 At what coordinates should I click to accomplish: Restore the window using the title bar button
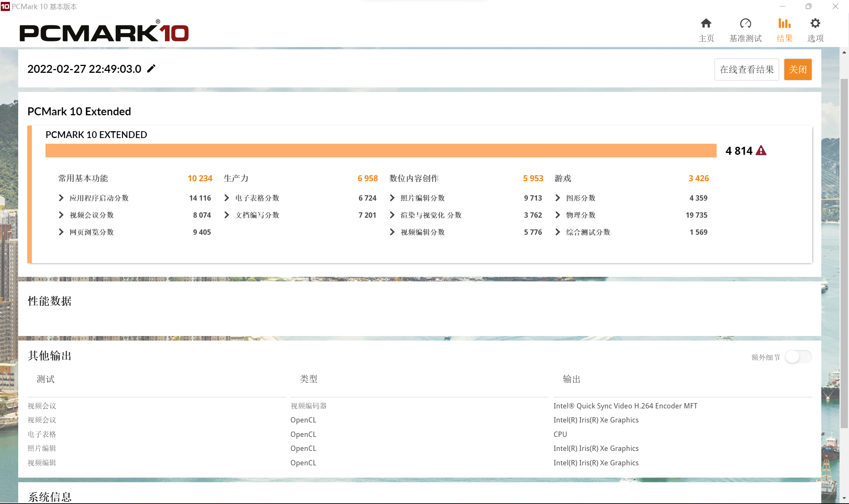(x=808, y=6)
